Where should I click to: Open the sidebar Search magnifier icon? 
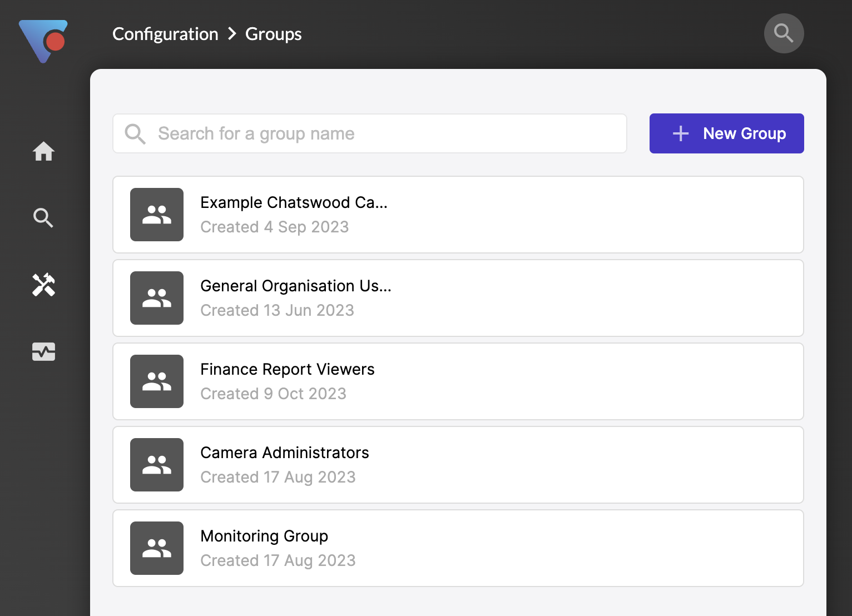(x=43, y=218)
